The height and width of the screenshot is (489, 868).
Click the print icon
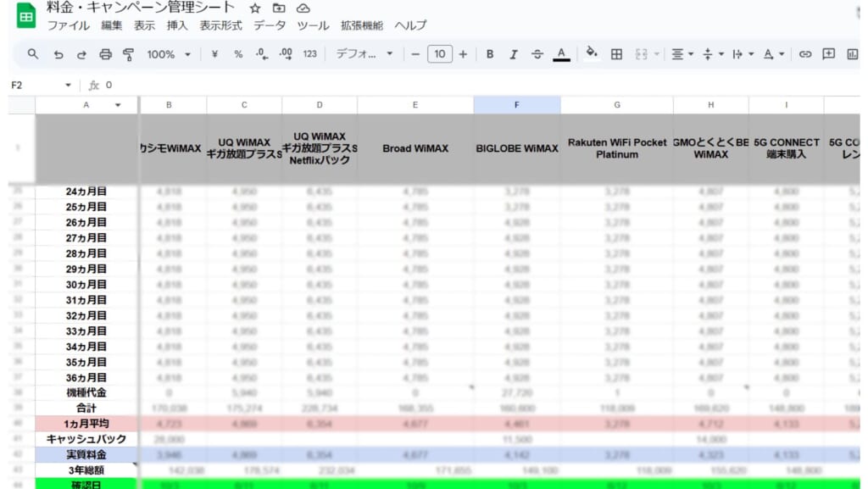[x=105, y=54]
